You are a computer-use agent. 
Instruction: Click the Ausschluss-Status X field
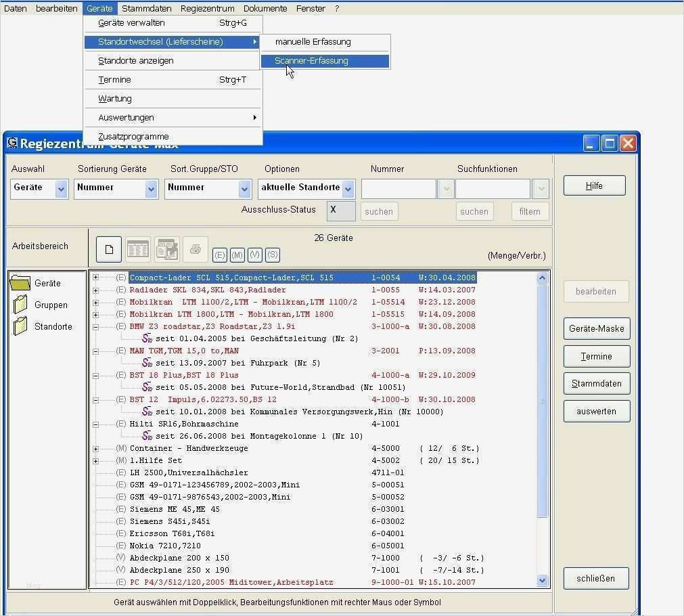341,211
